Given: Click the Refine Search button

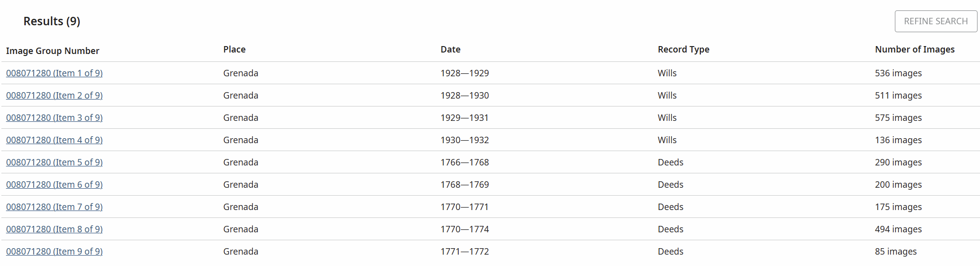Looking at the screenshot, I should pos(935,21).
